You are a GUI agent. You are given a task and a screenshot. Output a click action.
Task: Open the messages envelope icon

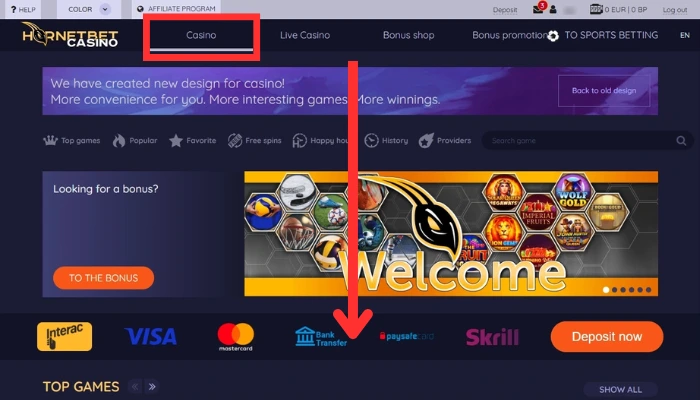pyautogui.click(x=538, y=9)
